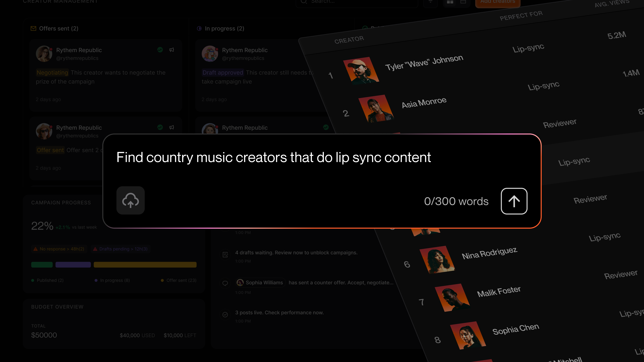
Task: Click the In progress status icon
Action: pos(199,28)
